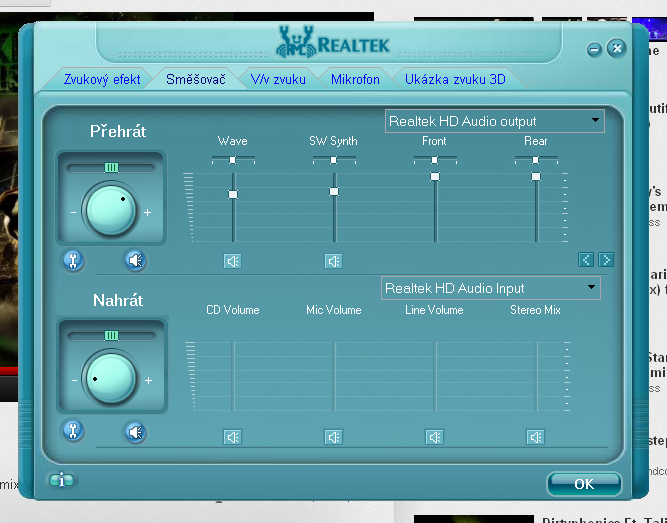667x523 pixels.
Task: Switch to the Zvukový efekt tab
Action: tap(102, 79)
